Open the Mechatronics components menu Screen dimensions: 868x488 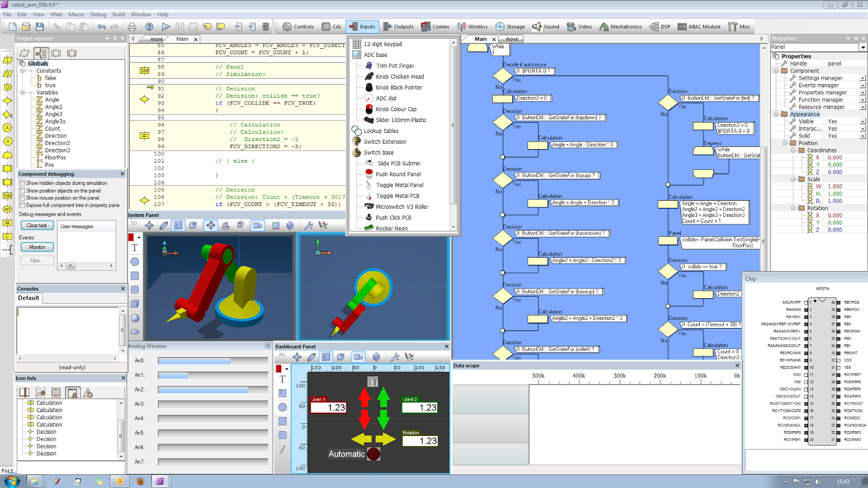[x=621, y=26]
